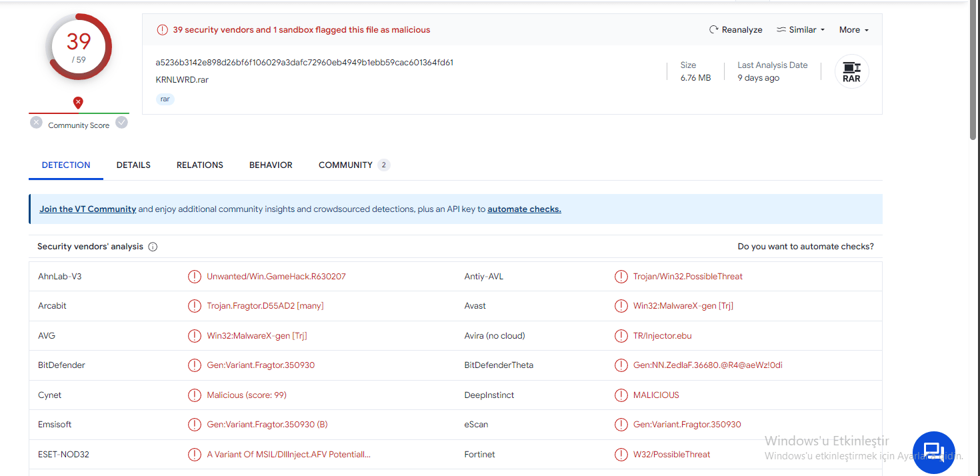Open the RELATIONS tab
The image size is (980, 476).
pos(200,165)
